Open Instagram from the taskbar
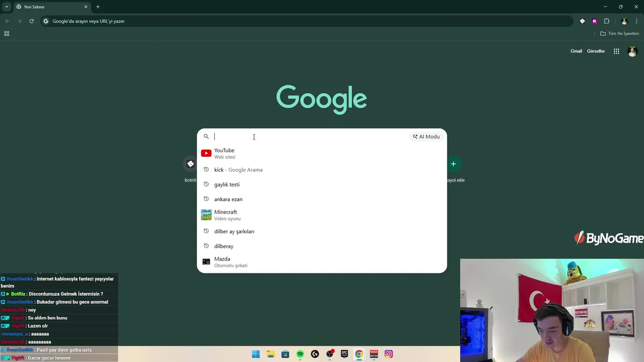This screenshot has height=362, width=644. (389, 354)
